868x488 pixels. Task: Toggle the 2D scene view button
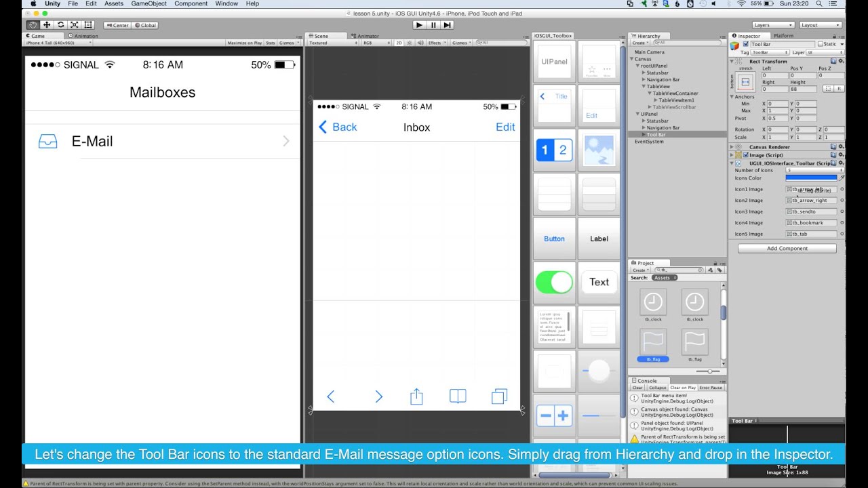click(x=399, y=43)
